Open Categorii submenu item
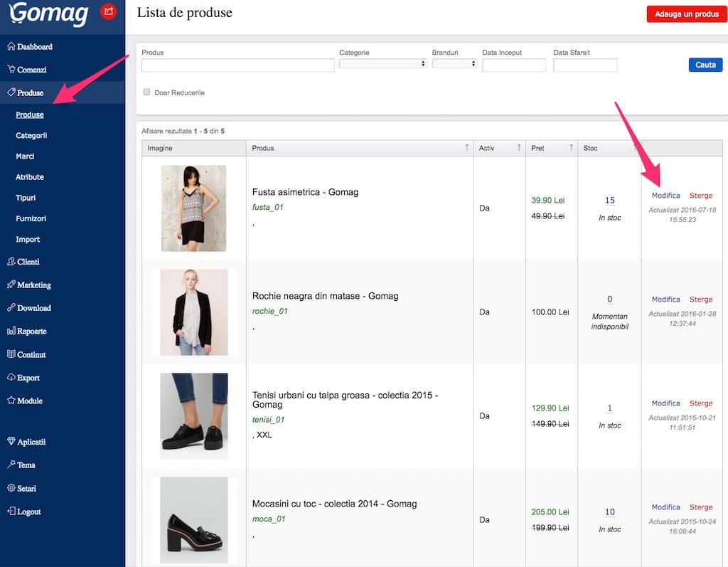This screenshot has width=728, height=567. tap(31, 135)
